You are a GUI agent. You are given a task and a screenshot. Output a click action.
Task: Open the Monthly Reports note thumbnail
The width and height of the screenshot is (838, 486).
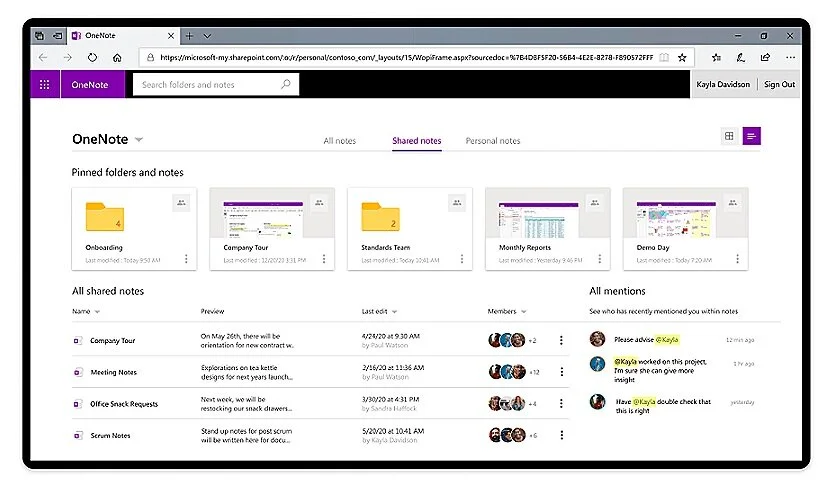538,220
